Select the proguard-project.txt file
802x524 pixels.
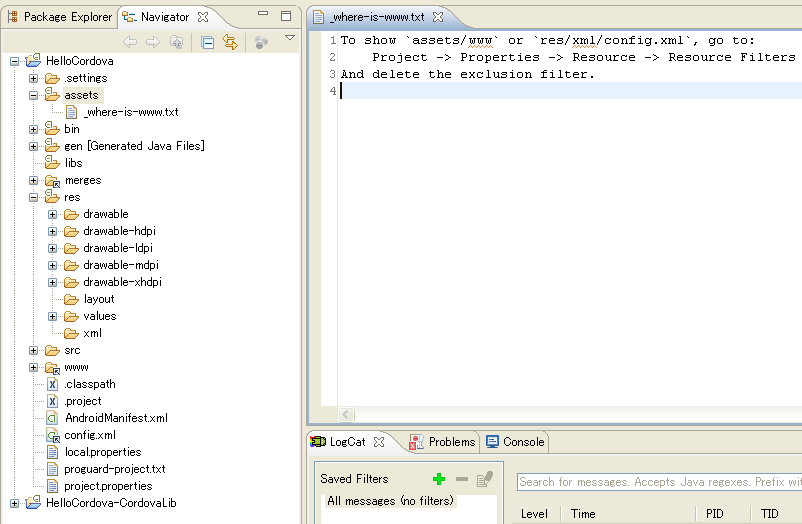coord(114,469)
